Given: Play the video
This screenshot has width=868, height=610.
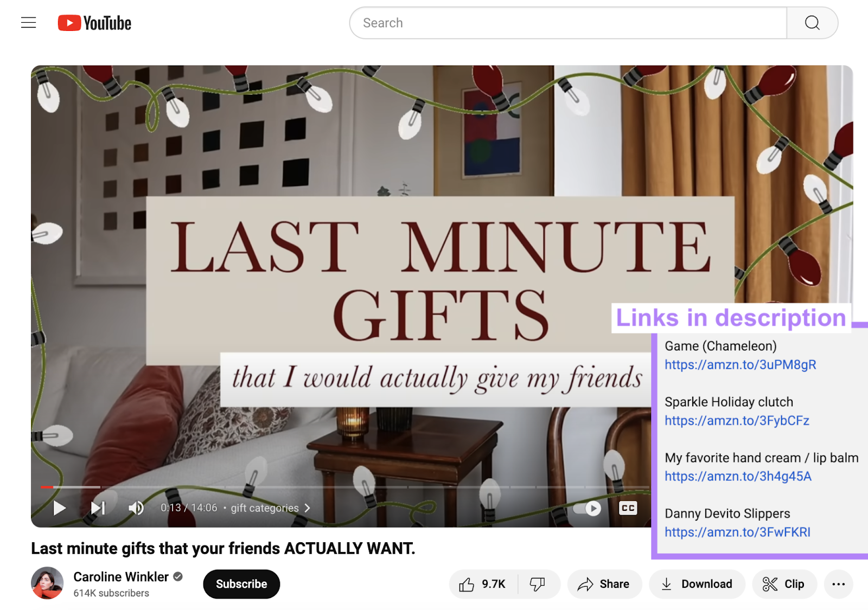Looking at the screenshot, I should 59,508.
